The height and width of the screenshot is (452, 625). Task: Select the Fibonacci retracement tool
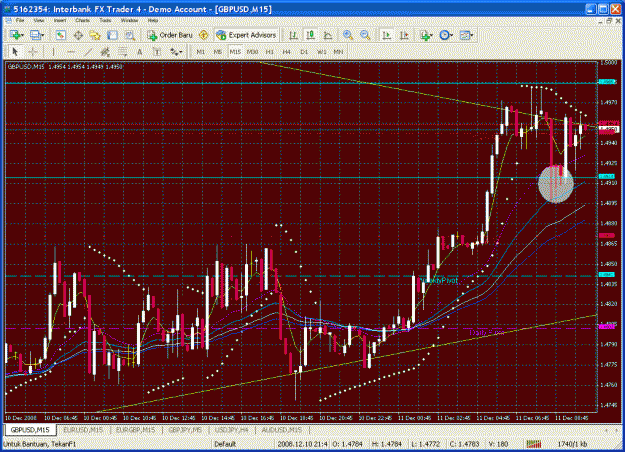tap(122, 52)
